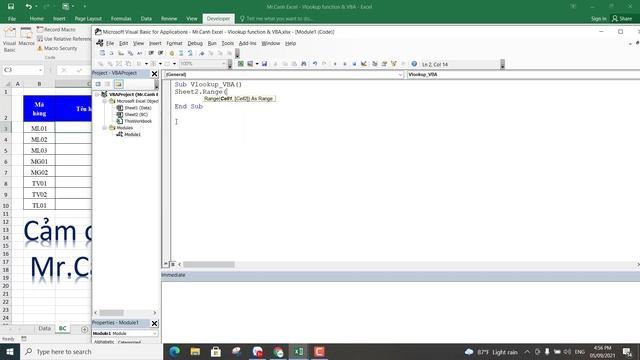Open the Excel File tab
Image resolution: width=640 pixels, height=360 pixels.
click(x=12, y=19)
